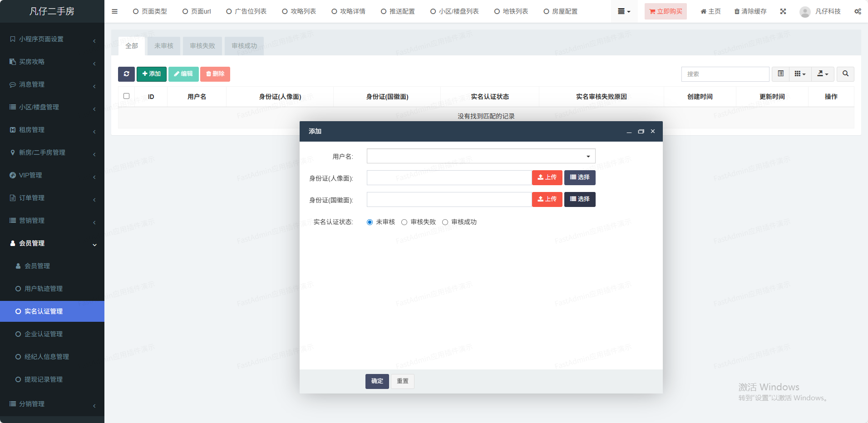Click the fullscreen expand icon in header
This screenshot has height=423, width=868.
(x=783, y=11)
